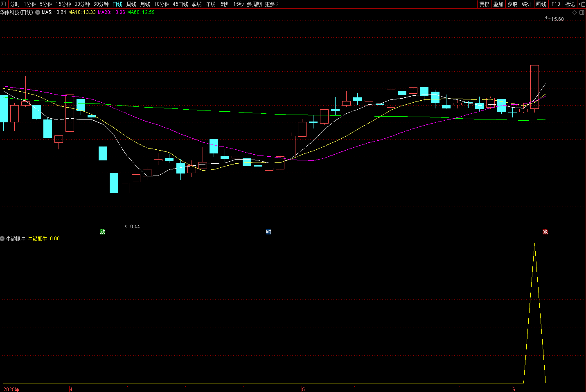
Task: Click the MA60: 12.59 label
Action: pyautogui.click(x=141, y=12)
